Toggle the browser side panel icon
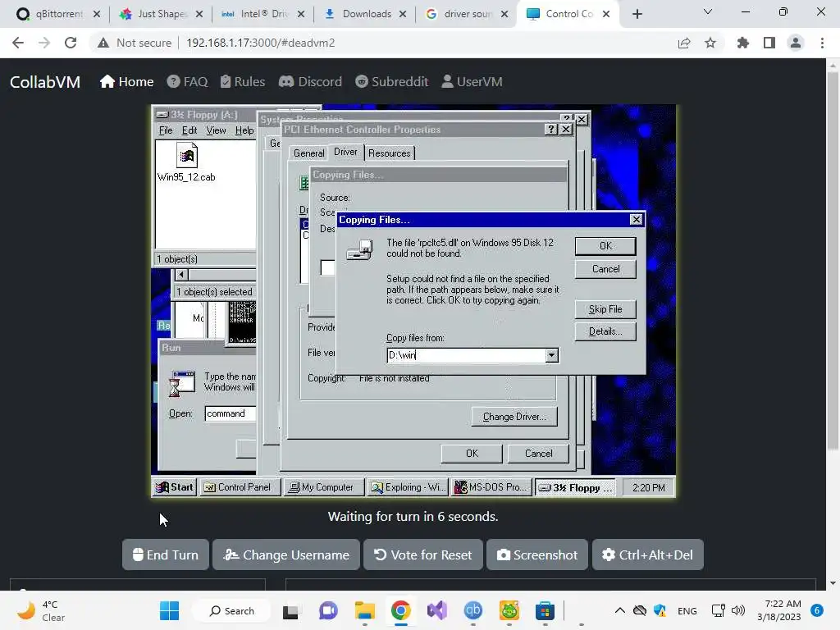840x630 pixels. tap(769, 43)
